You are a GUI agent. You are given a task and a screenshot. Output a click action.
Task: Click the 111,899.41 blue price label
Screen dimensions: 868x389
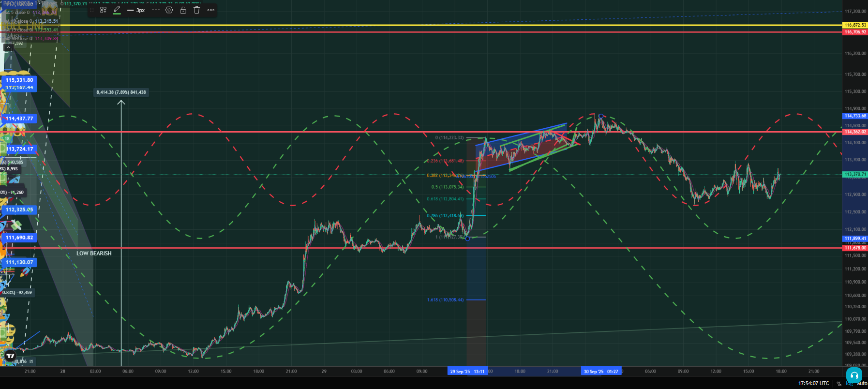coord(855,239)
